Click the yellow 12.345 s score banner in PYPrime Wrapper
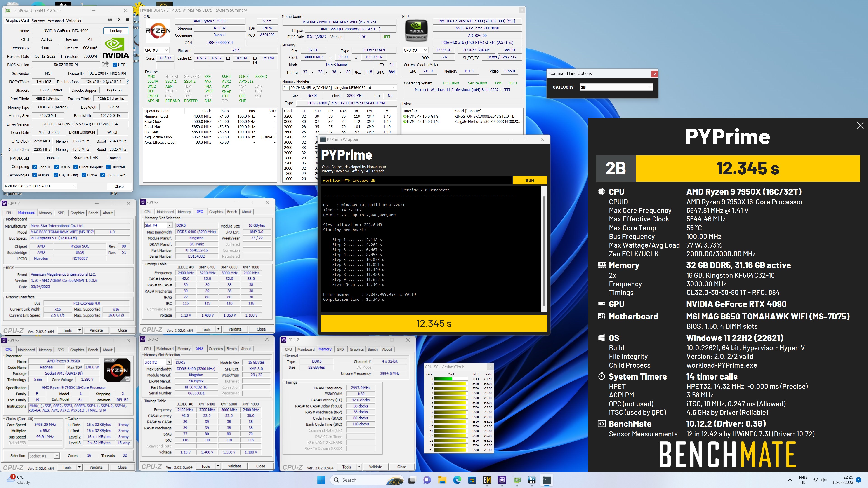Image resolution: width=868 pixels, height=488 pixels. [x=434, y=323]
